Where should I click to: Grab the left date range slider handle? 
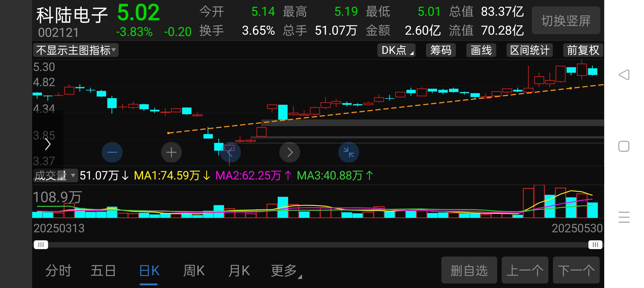(x=41, y=245)
